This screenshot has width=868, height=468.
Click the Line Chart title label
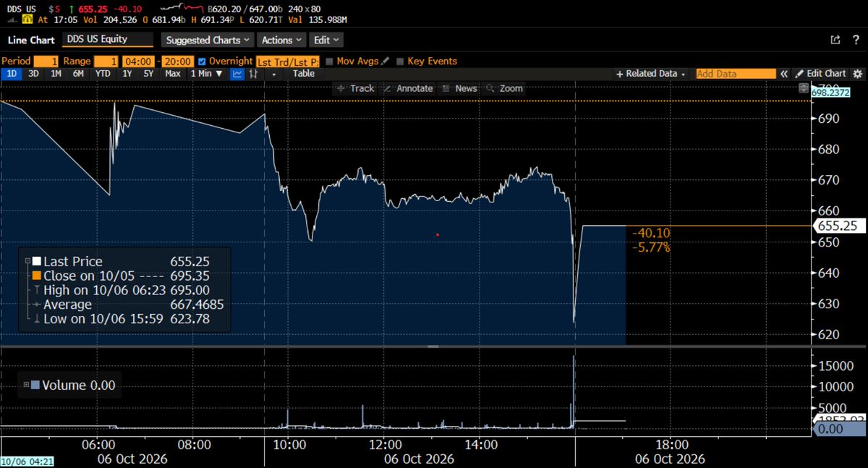[x=32, y=40]
